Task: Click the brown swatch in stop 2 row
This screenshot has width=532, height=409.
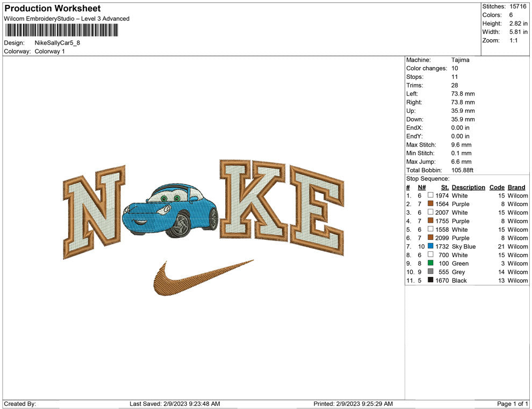Action: [x=430, y=203]
